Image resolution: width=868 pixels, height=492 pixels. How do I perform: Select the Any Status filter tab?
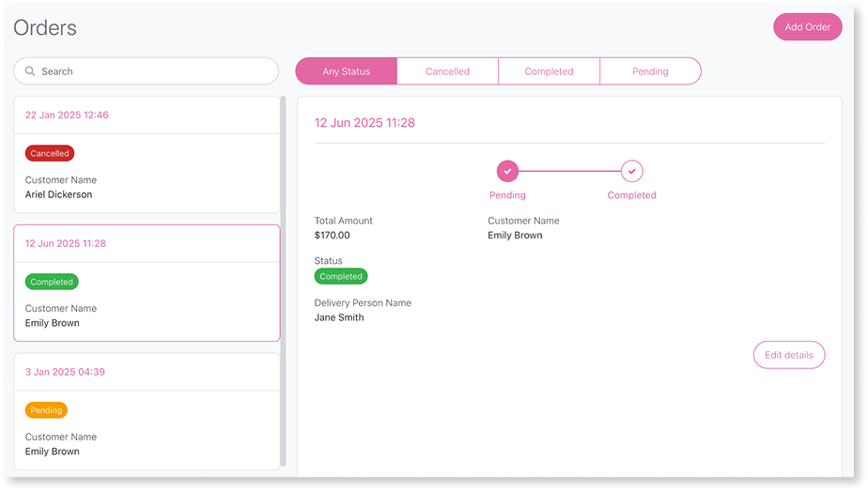tap(346, 71)
